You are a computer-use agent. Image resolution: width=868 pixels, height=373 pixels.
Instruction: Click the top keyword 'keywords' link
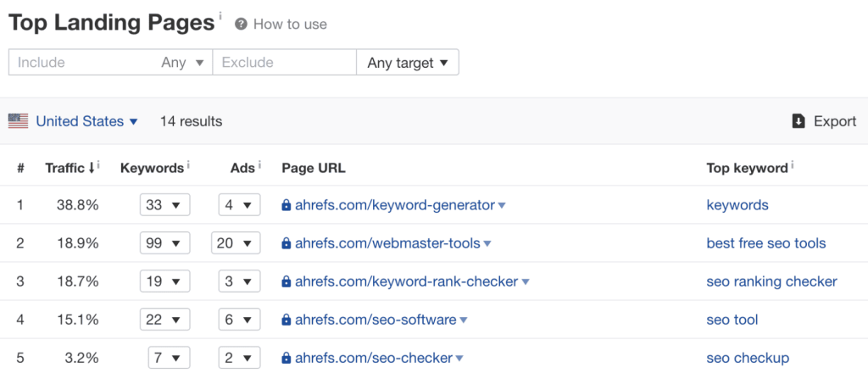click(x=737, y=205)
